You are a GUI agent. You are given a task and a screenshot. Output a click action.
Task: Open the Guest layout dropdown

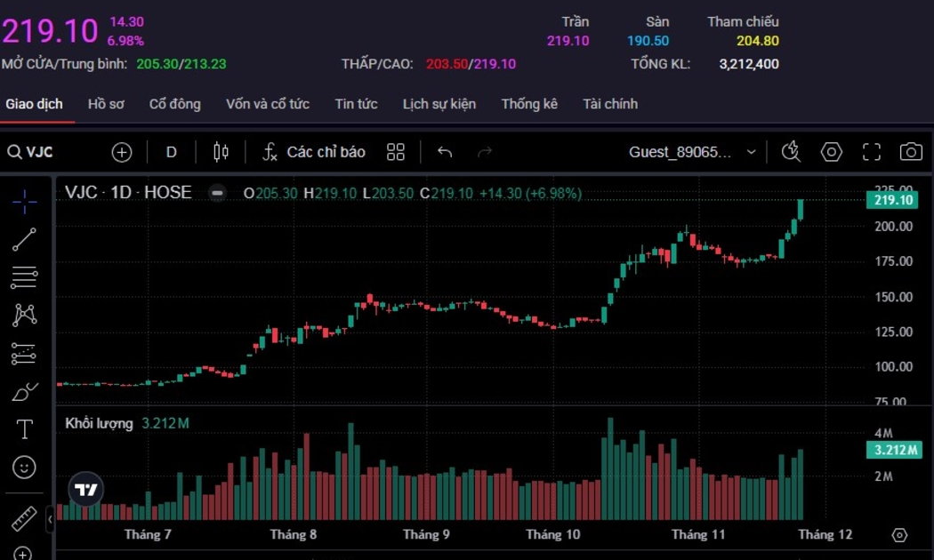[692, 152]
